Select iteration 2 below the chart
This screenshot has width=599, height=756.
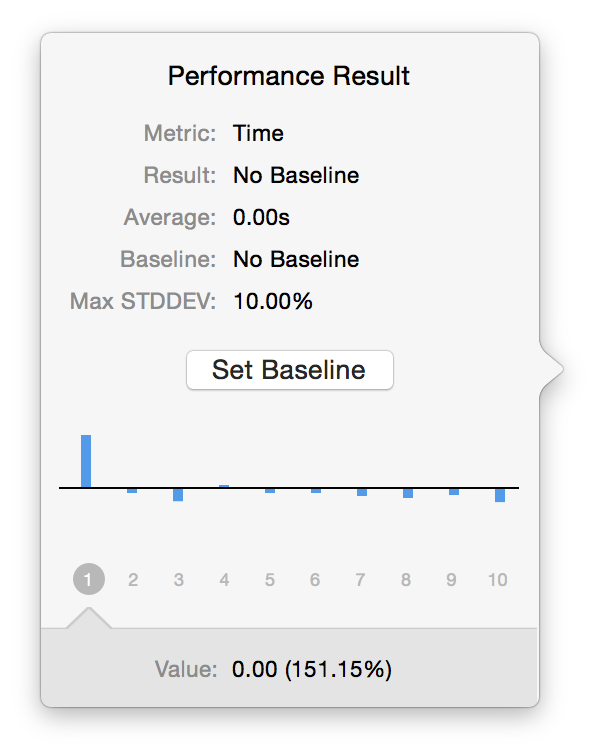pos(133,579)
